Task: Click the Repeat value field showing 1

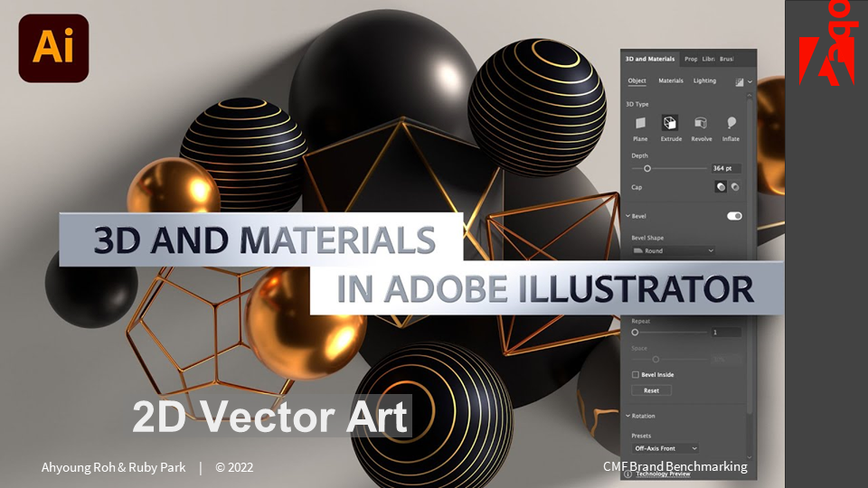Action: pos(726,333)
